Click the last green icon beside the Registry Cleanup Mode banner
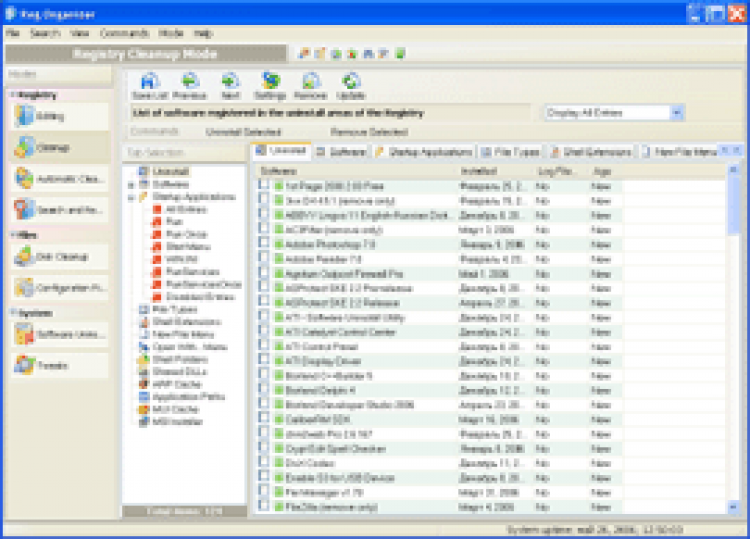The width and height of the screenshot is (750, 539). tap(401, 54)
